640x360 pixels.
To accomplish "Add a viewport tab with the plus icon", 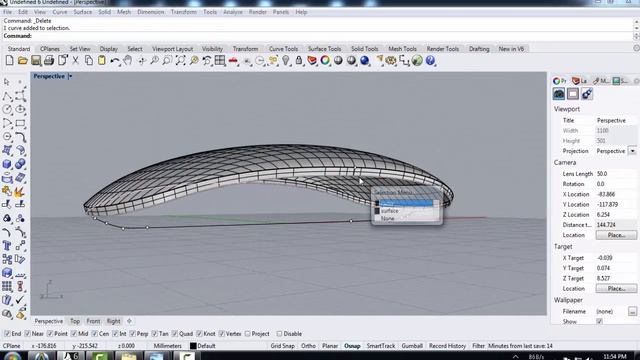I will [x=129, y=321].
